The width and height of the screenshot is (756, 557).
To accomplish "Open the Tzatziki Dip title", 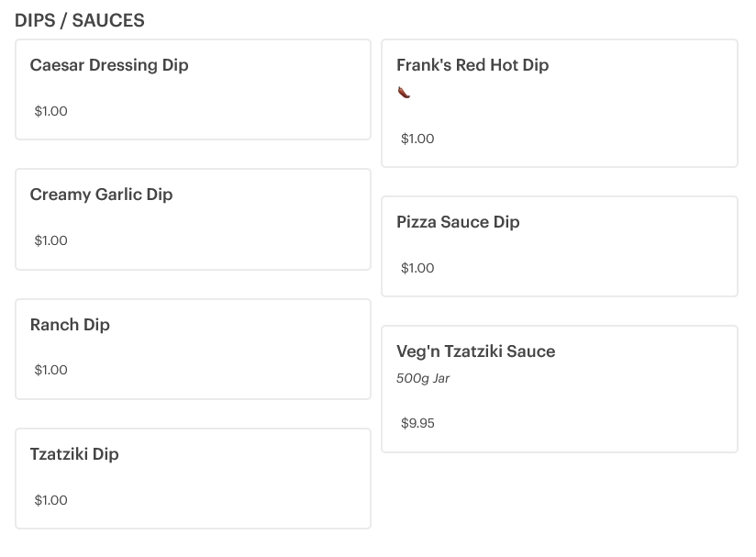I will click(74, 454).
